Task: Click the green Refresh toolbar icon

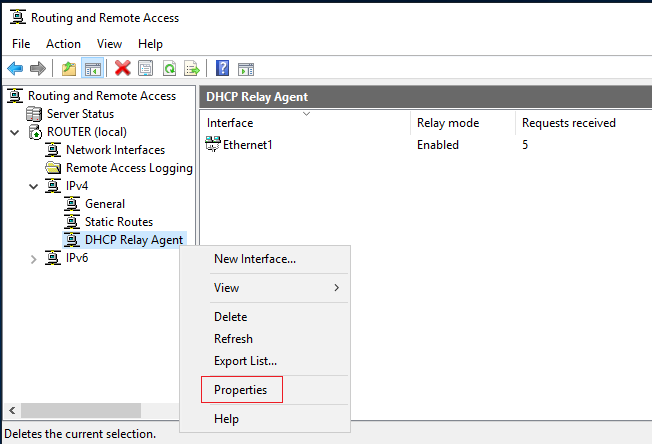Action: click(169, 68)
